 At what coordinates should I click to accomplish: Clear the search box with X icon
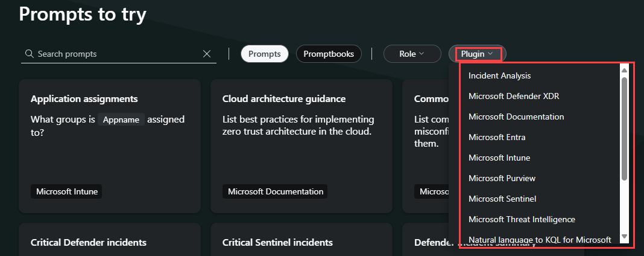tap(207, 54)
